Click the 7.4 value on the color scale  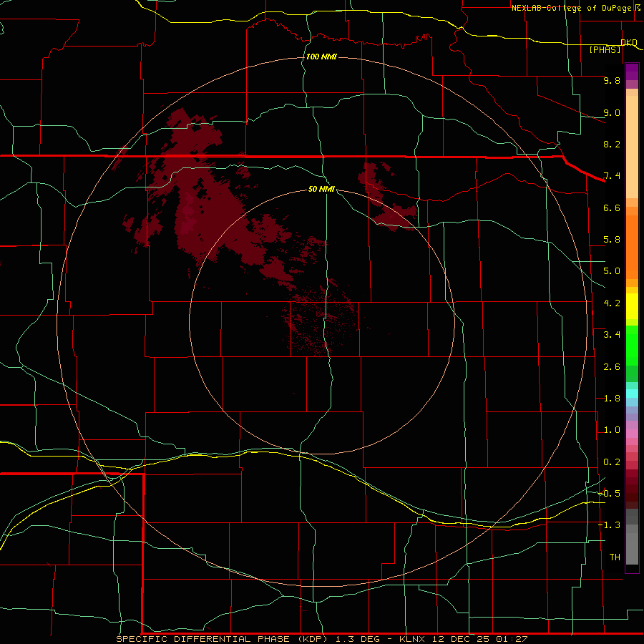pyautogui.click(x=612, y=176)
